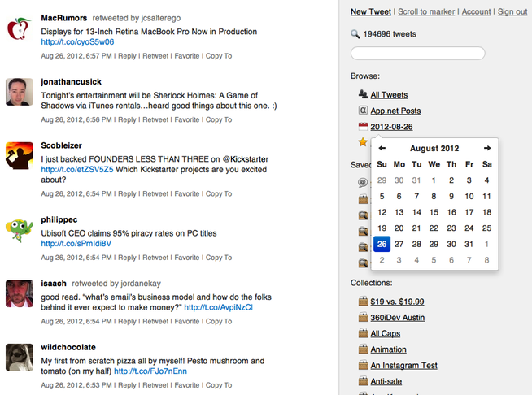Open philippec's green frog avatar

click(18, 230)
